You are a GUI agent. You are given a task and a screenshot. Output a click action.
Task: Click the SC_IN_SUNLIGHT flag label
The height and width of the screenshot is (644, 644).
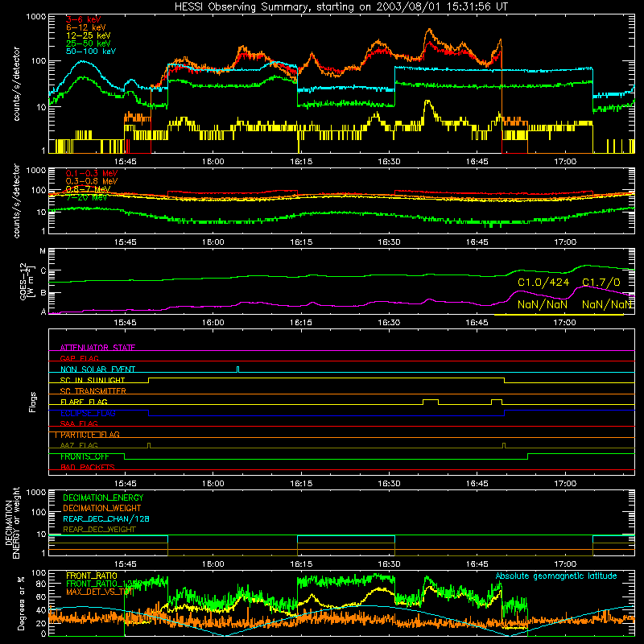tap(93, 380)
